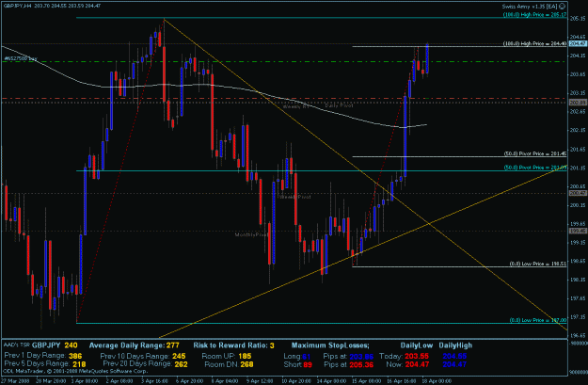Click the TSR value 240
Viewport: 588px width, 385px height.
[x=71, y=345]
